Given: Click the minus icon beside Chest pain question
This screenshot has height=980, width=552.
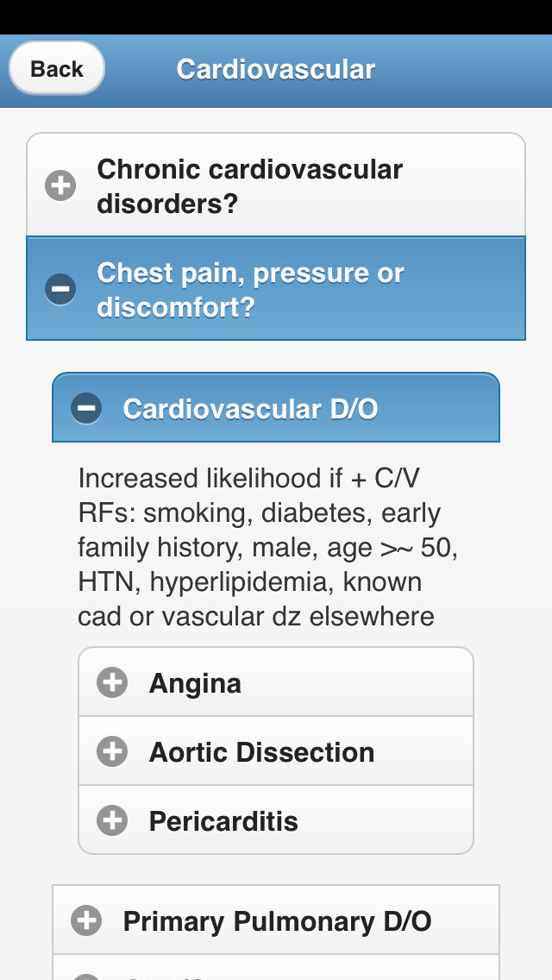Looking at the screenshot, I should (x=60, y=289).
